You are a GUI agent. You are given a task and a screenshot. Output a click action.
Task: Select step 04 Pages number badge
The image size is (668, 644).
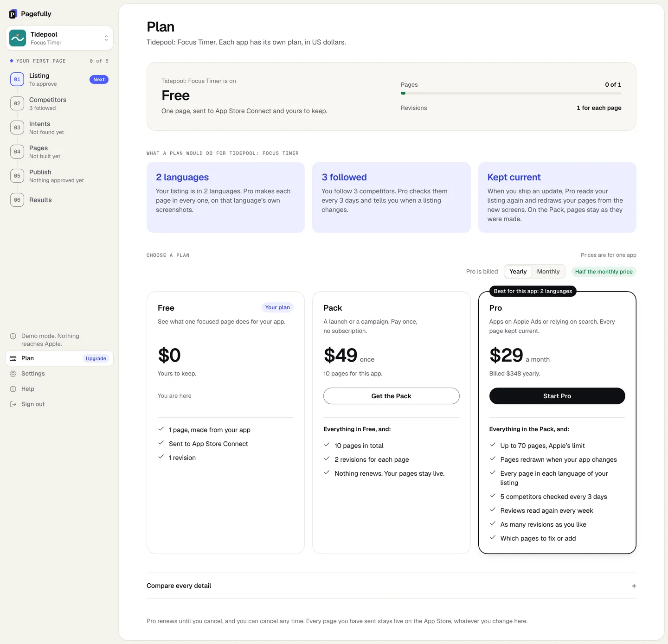click(17, 152)
